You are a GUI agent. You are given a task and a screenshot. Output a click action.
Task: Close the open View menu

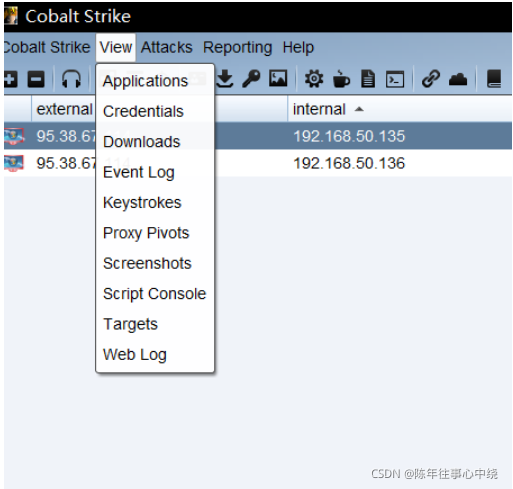[116, 47]
